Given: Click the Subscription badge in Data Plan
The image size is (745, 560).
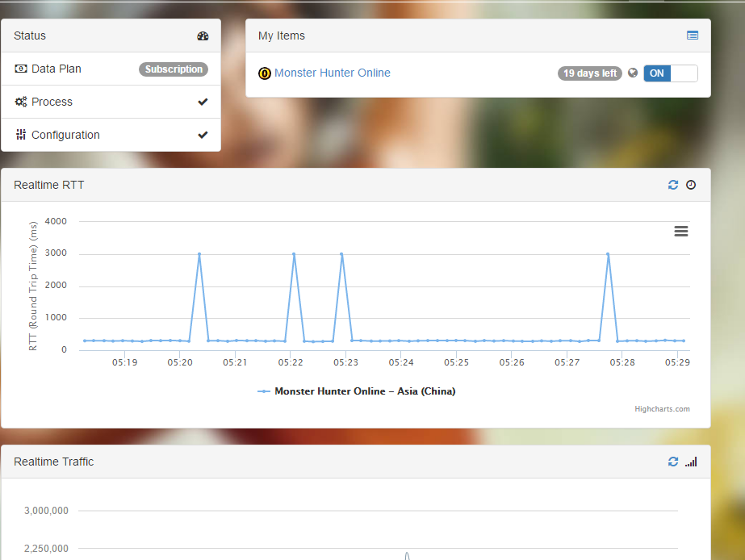Looking at the screenshot, I should pos(174,69).
